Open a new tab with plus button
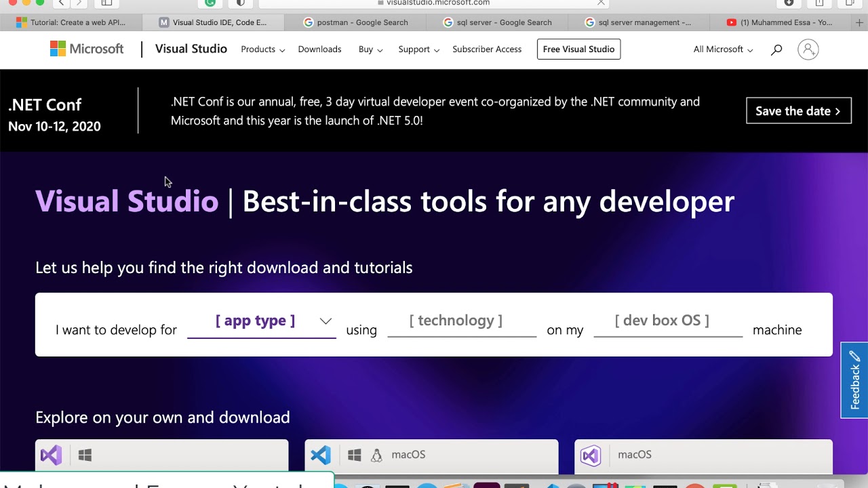This screenshot has height=488, width=868. click(x=859, y=22)
